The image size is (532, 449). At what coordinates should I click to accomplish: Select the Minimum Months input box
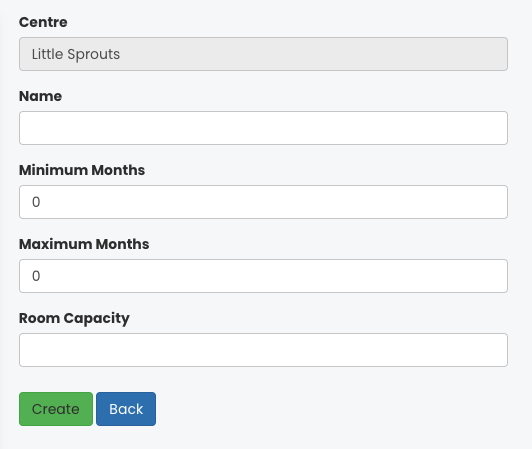[x=263, y=202]
